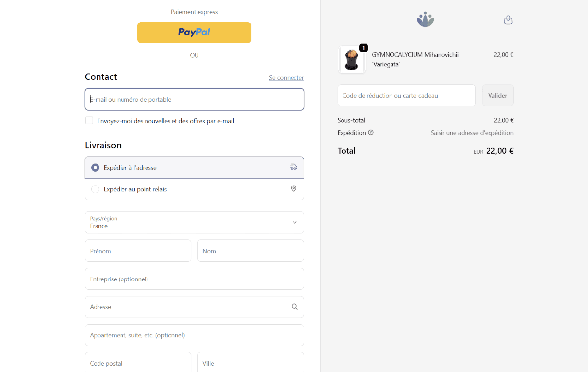Image resolution: width=588 pixels, height=372 pixels.
Task: Choose 'Expédier au point relais' shipping
Action: click(95, 189)
